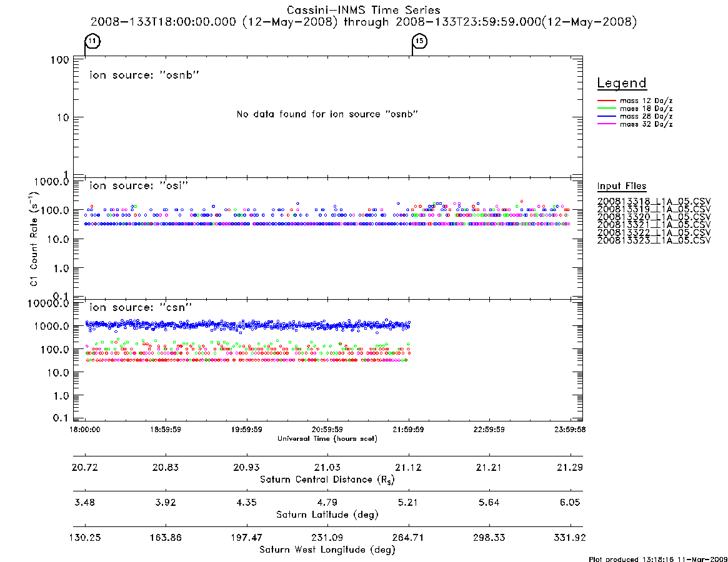Click the 22:59:59 time tick label
The width and height of the screenshot is (728, 562).
tap(489, 430)
